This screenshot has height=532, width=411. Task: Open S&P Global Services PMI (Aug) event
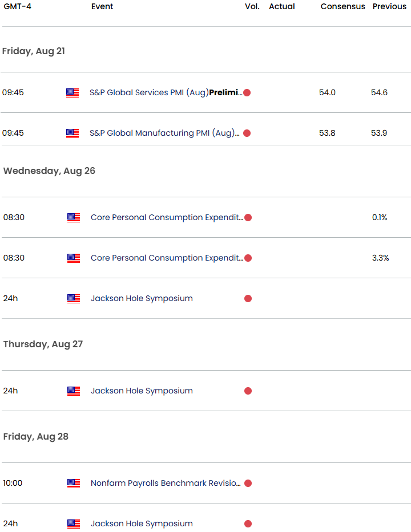166,92
